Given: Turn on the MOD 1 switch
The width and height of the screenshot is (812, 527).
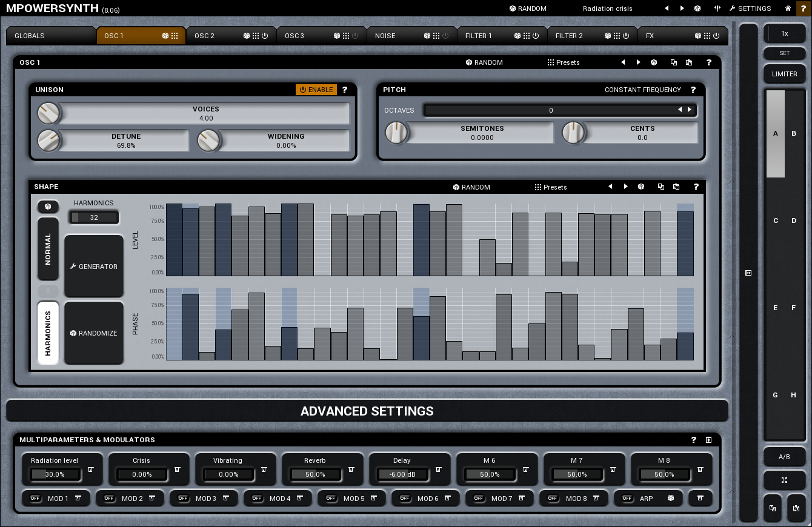Looking at the screenshot, I should click(35, 499).
